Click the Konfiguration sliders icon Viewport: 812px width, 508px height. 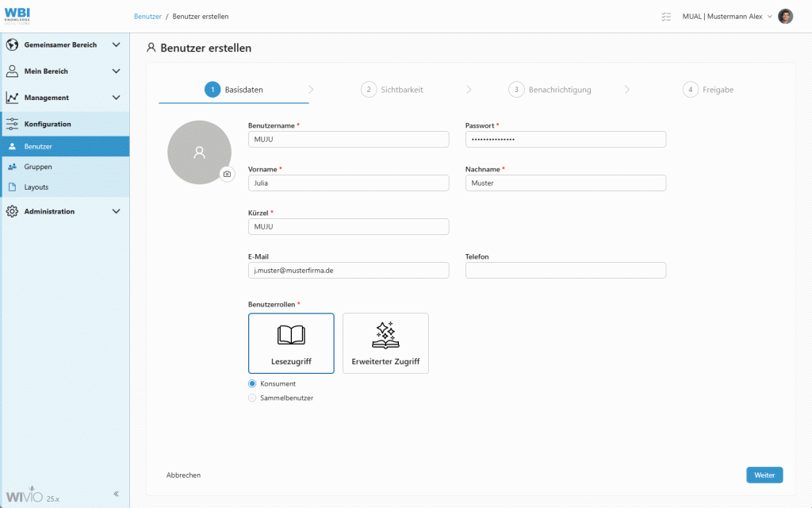[13, 124]
